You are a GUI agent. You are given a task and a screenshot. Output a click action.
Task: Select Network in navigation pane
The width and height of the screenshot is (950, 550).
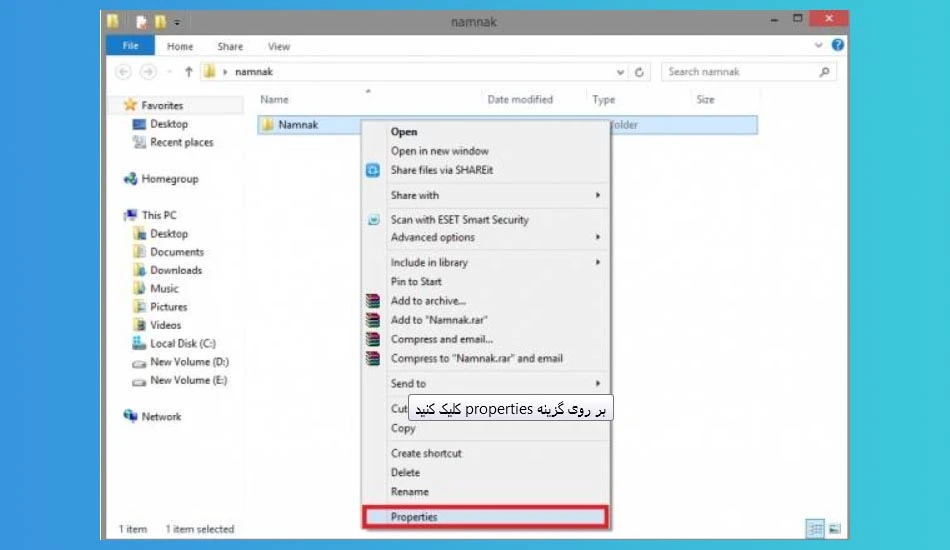[161, 417]
